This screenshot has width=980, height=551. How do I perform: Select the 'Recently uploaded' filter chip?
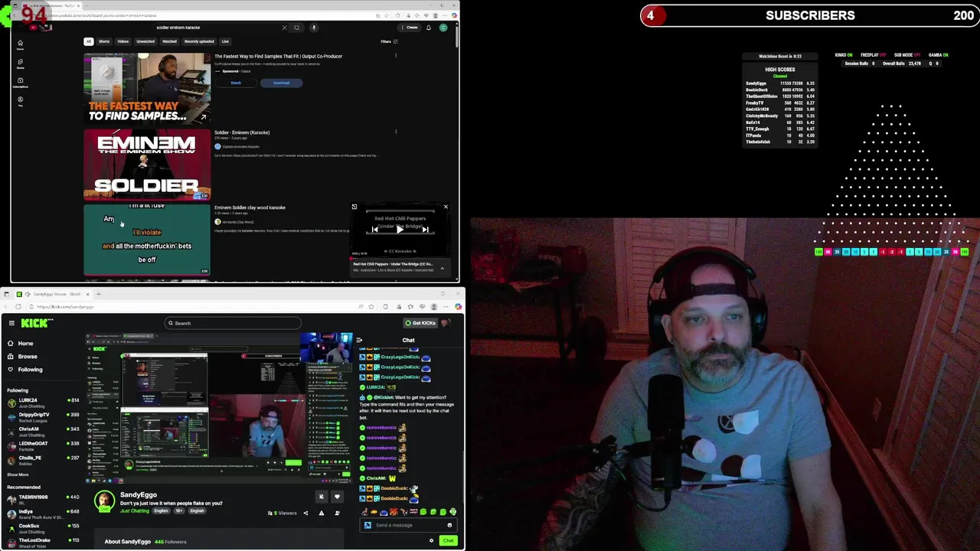(x=199, y=41)
